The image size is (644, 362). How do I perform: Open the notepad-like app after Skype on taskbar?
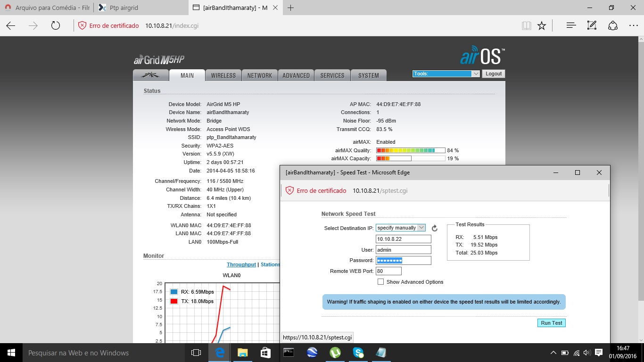pyautogui.click(x=381, y=353)
